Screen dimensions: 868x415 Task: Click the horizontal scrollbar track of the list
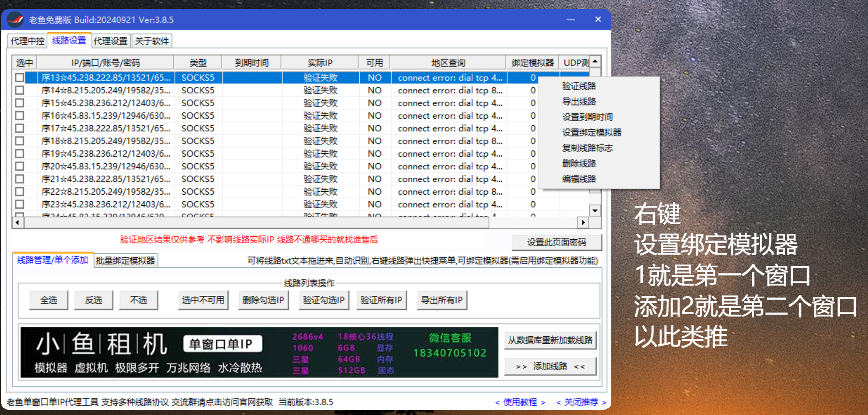point(300,222)
